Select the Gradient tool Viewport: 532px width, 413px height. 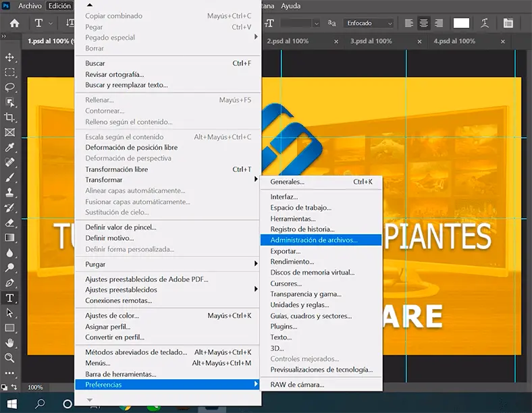(9, 238)
